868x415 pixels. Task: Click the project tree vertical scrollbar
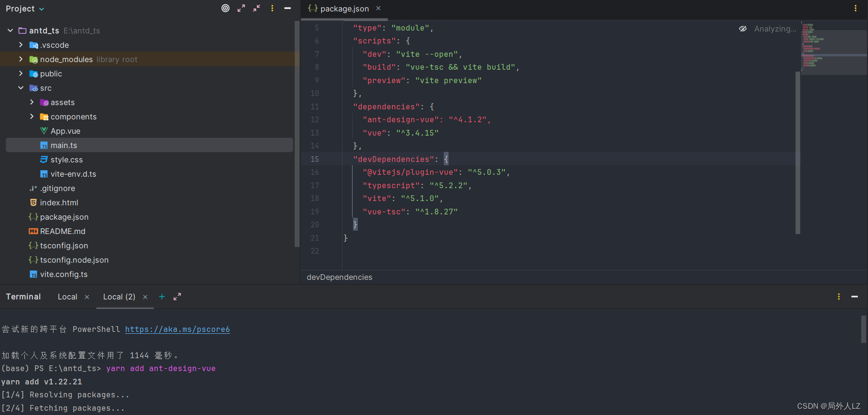pyautogui.click(x=297, y=134)
